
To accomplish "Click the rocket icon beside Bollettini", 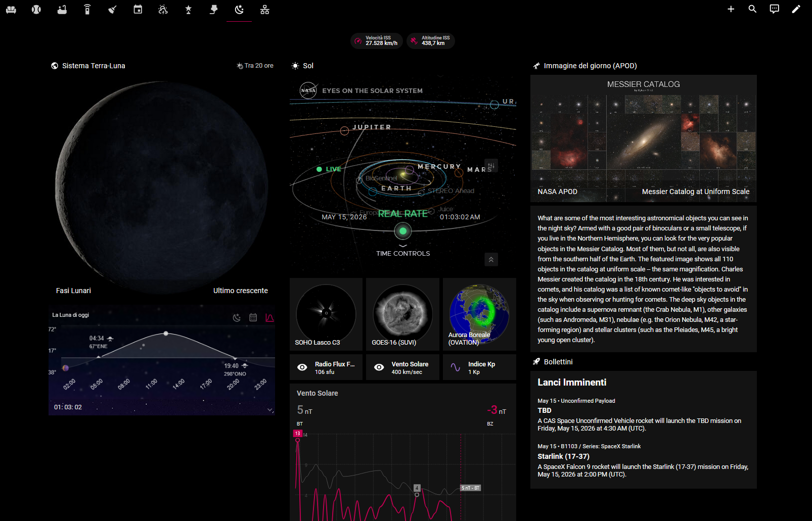I will [536, 362].
